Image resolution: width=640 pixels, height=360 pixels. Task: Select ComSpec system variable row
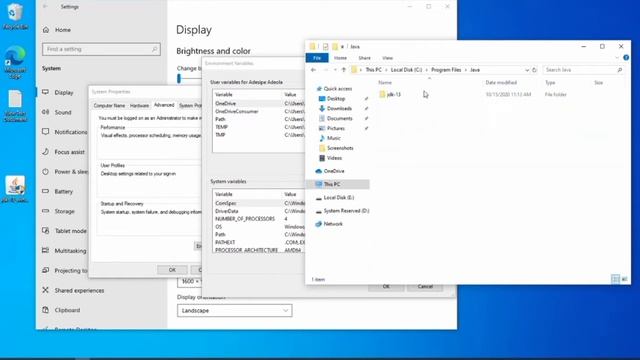(x=259, y=203)
